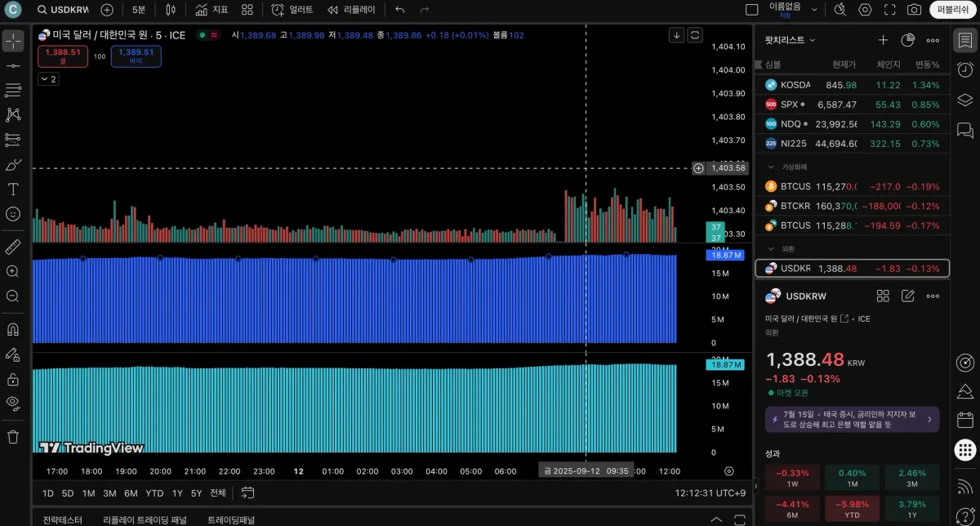980x526 pixels.
Task: Take a chart snapshot with camera icon
Action: [915, 10]
